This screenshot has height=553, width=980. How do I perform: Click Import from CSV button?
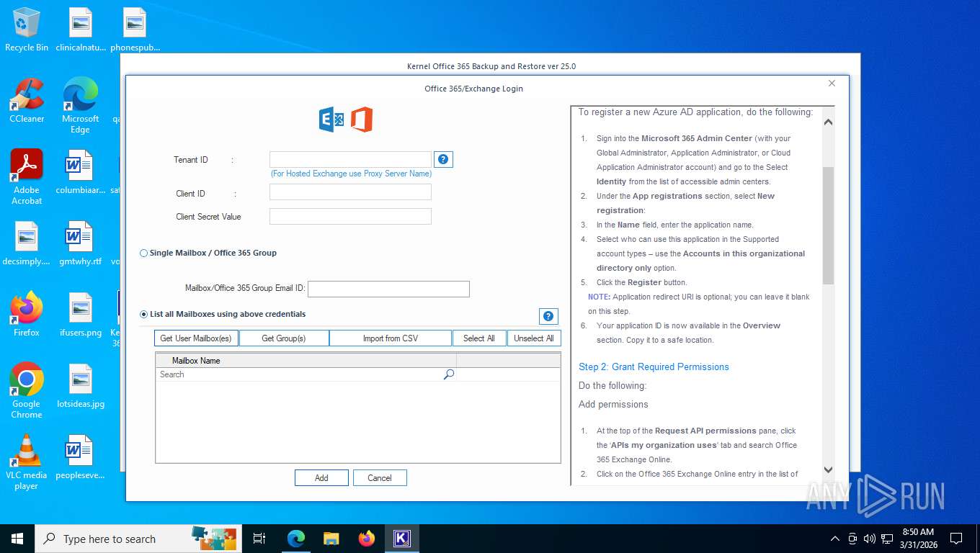pyautogui.click(x=391, y=338)
